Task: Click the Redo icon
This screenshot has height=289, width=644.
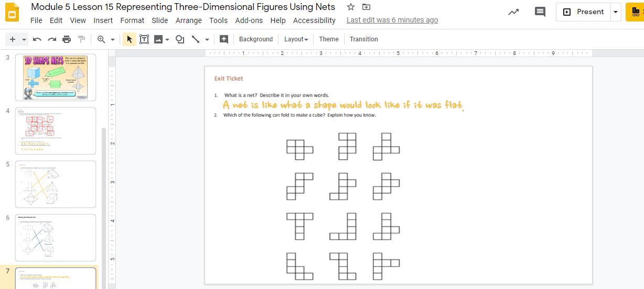Action: [51, 39]
